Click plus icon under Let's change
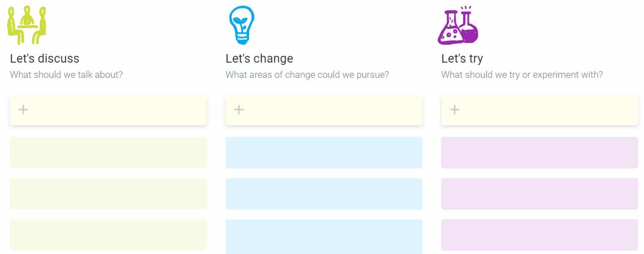This screenshot has height=254, width=644. click(239, 110)
